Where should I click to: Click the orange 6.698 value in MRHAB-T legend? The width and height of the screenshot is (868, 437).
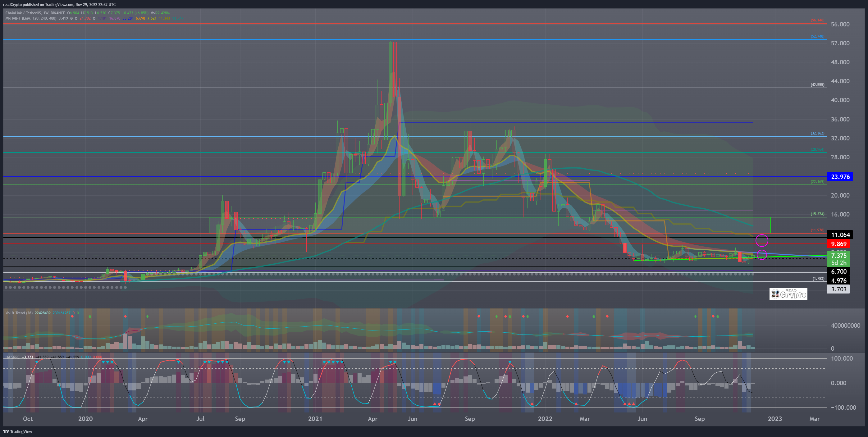point(140,18)
